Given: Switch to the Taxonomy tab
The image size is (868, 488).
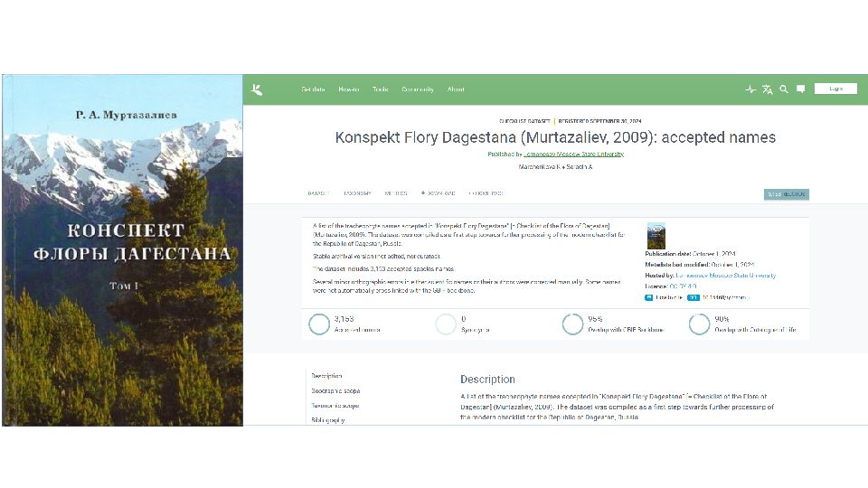Looking at the screenshot, I should [356, 193].
